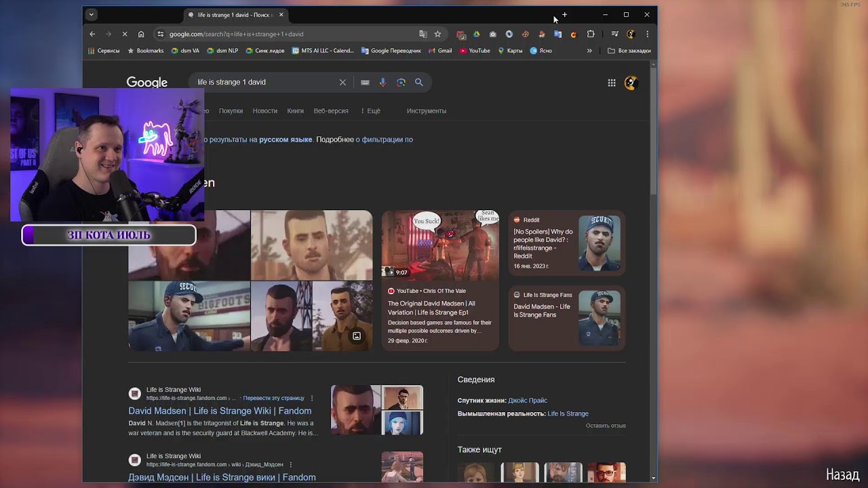The width and height of the screenshot is (868, 488).
Task: Open the "Life Is Strange" fictional universe link
Action: [568, 413]
